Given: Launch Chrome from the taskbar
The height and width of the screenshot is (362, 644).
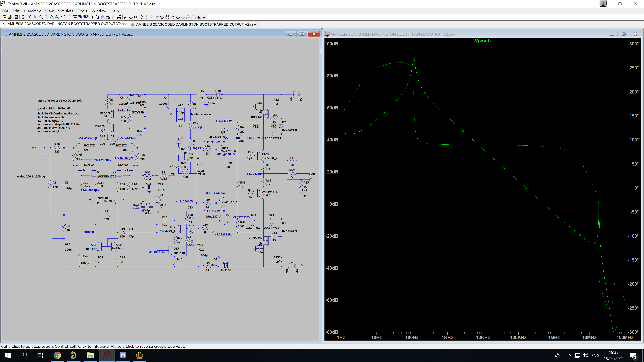Looking at the screenshot, I should pos(57,355).
